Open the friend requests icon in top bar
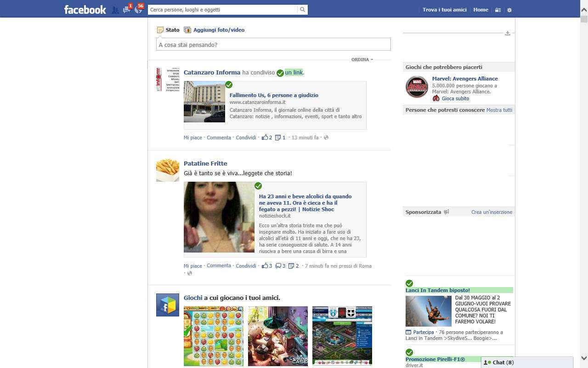 [115, 10]
